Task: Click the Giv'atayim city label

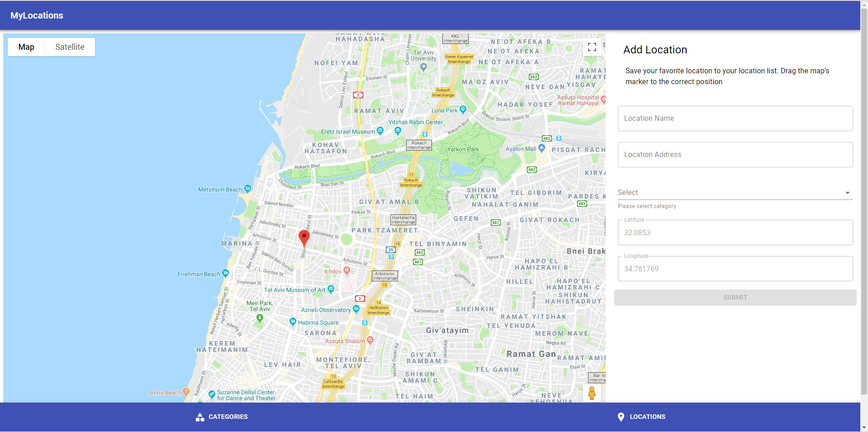Action: (447, 330)
